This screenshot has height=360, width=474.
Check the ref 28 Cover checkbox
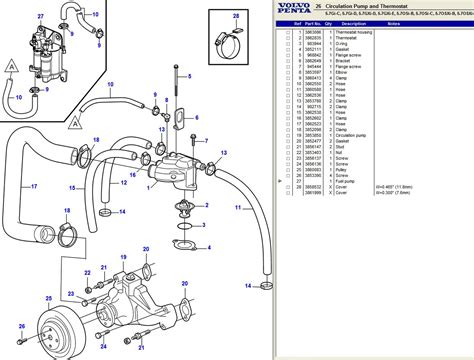(x=288, y=187)
